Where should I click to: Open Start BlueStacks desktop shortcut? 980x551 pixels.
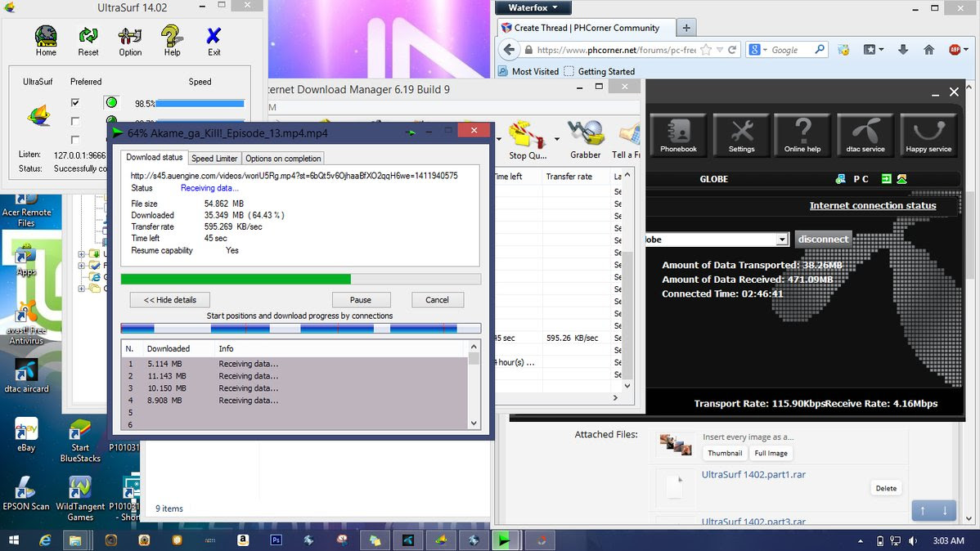tap(80, 441)
